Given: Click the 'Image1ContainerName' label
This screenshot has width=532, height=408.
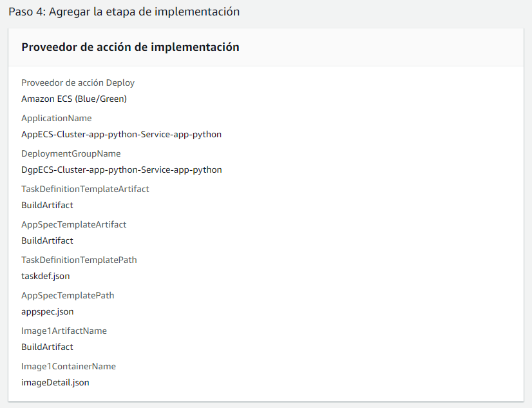Looking at the screenshot, I should (68, 367).
